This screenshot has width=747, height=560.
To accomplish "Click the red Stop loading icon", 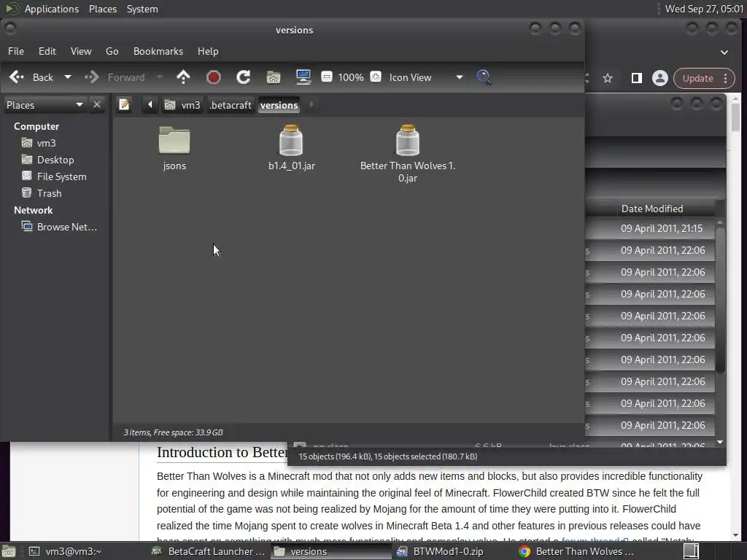I will tap(214, 77).
